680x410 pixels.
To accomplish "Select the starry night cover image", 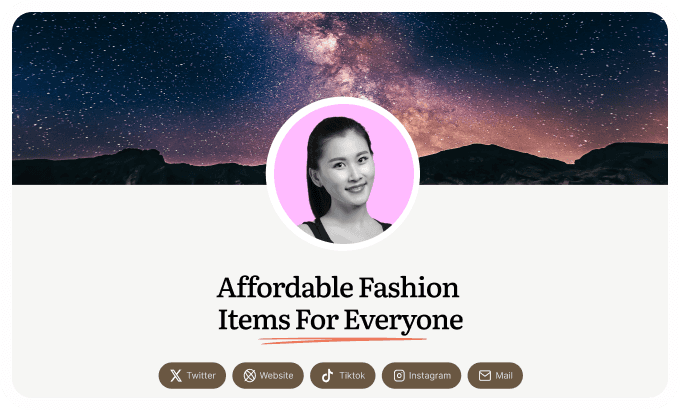I will pos(340,98).
